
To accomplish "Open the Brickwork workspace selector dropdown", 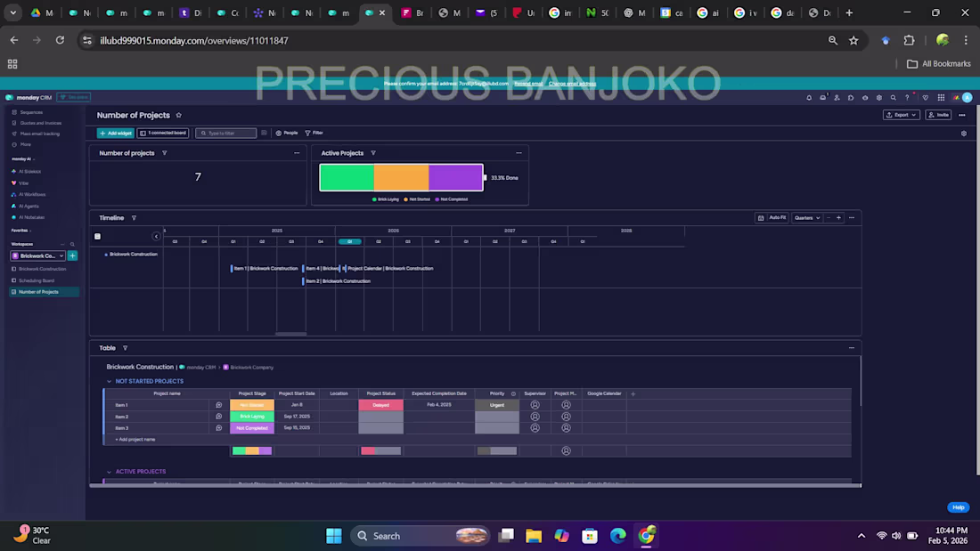I will point(38,255).
